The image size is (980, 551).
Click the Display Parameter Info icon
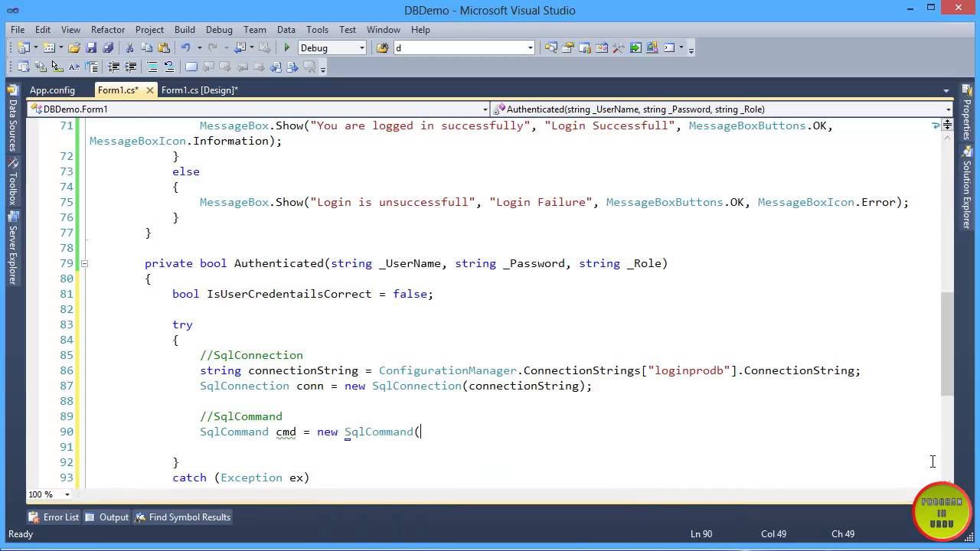coord(40,67)
